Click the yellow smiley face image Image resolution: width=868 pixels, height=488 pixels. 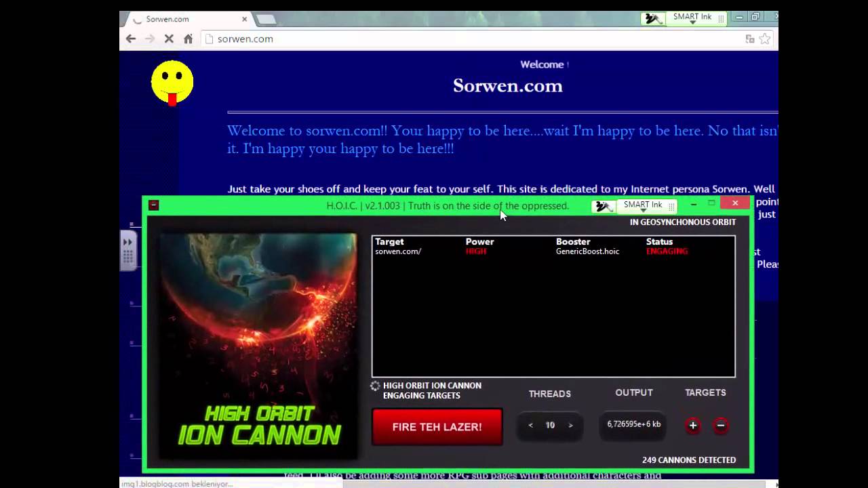click(172, 83)
